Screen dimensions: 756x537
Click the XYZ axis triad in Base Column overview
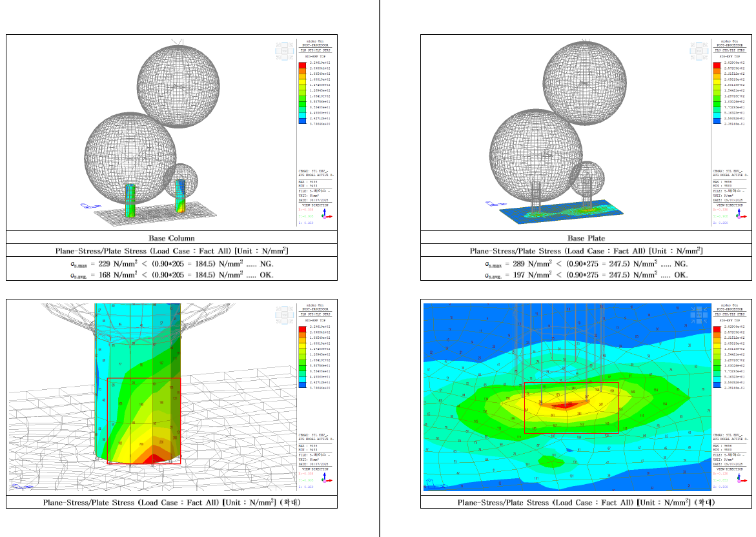coord(327,214)
